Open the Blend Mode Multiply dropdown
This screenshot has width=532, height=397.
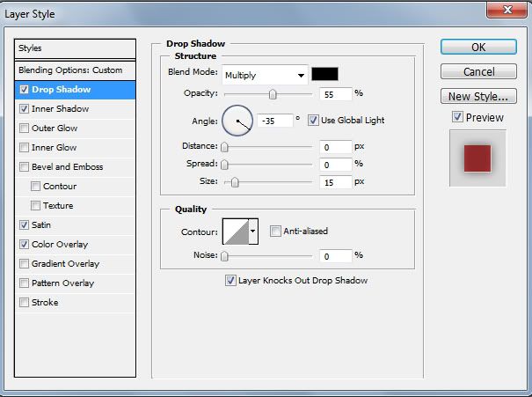(265, 75)
